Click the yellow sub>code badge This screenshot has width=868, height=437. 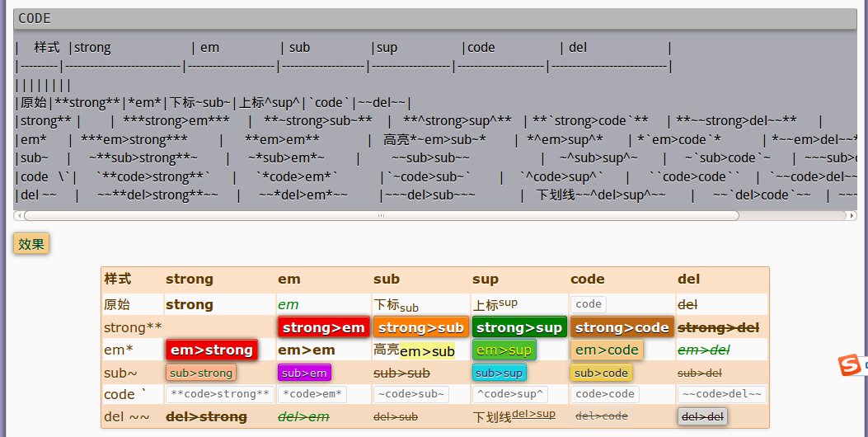[x=601, y=373]
